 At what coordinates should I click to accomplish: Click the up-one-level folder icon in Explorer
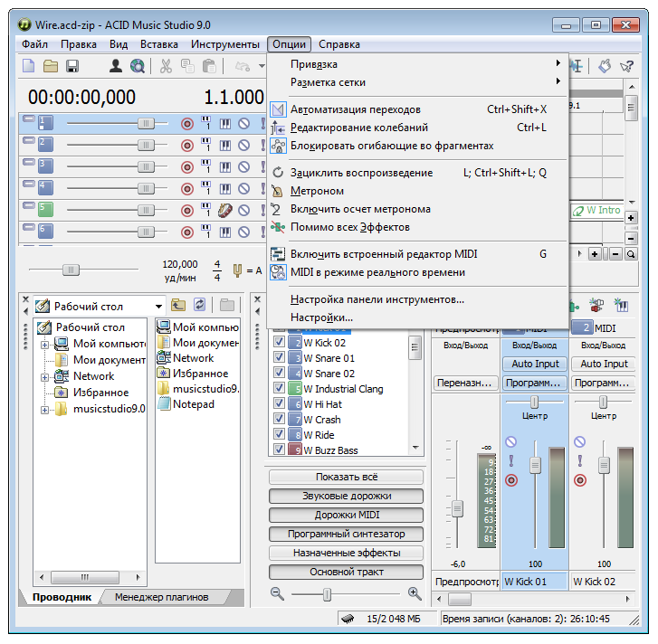tap(178, 305)
